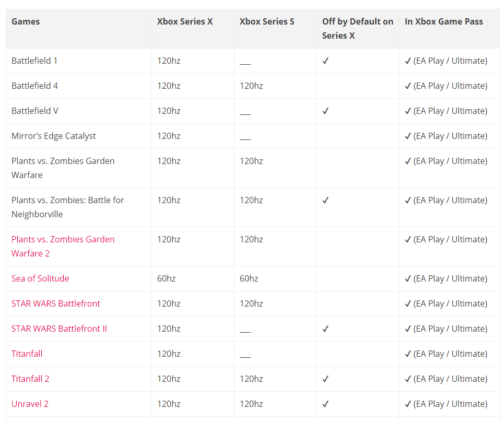Click STAR WARS Battlefront II off-by-default checkmark
504x421 pixels.
(325, 329)
